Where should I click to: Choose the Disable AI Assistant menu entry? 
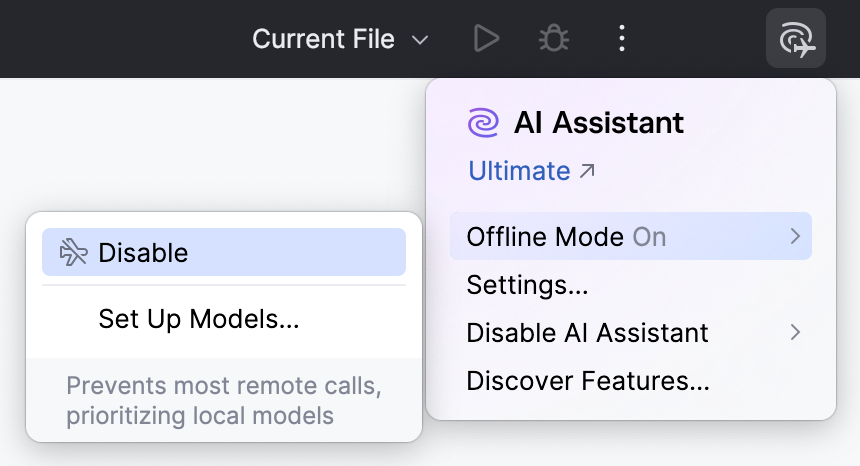pos(587,333)
